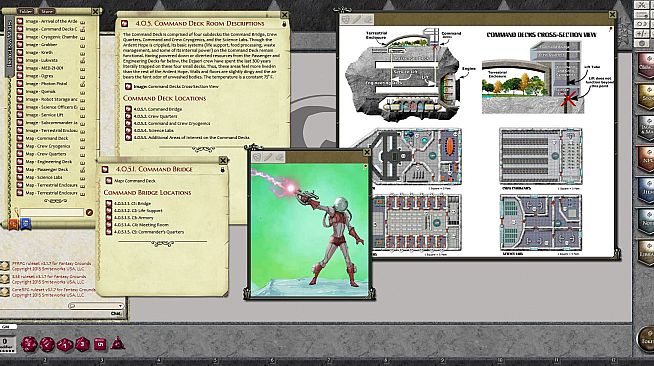
Task: Click the alien firing a ray gun image
Action: pyautogui.click(x=309, y=230)
